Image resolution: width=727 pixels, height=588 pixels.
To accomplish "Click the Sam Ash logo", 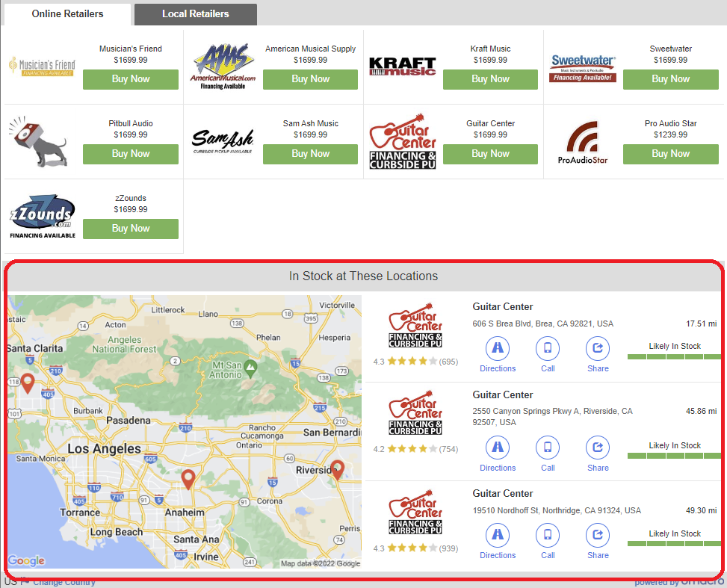I will click(223, 141).
